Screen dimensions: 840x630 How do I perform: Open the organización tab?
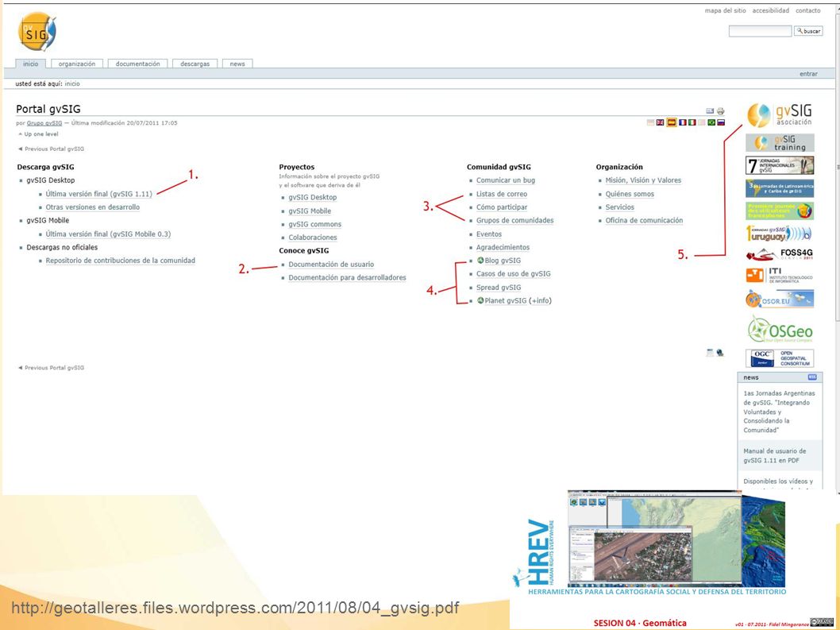pyautogui.click(x=76, y=64)
